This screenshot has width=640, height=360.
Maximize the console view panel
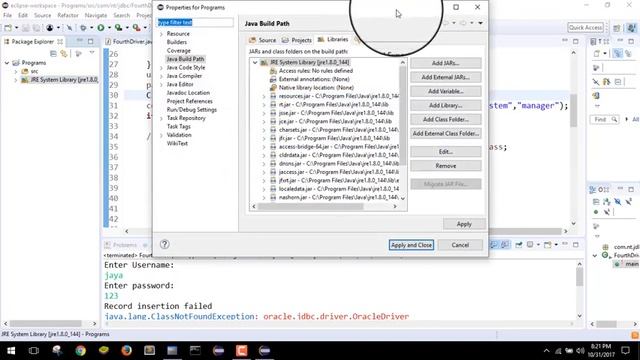click(x=576, y=244)
